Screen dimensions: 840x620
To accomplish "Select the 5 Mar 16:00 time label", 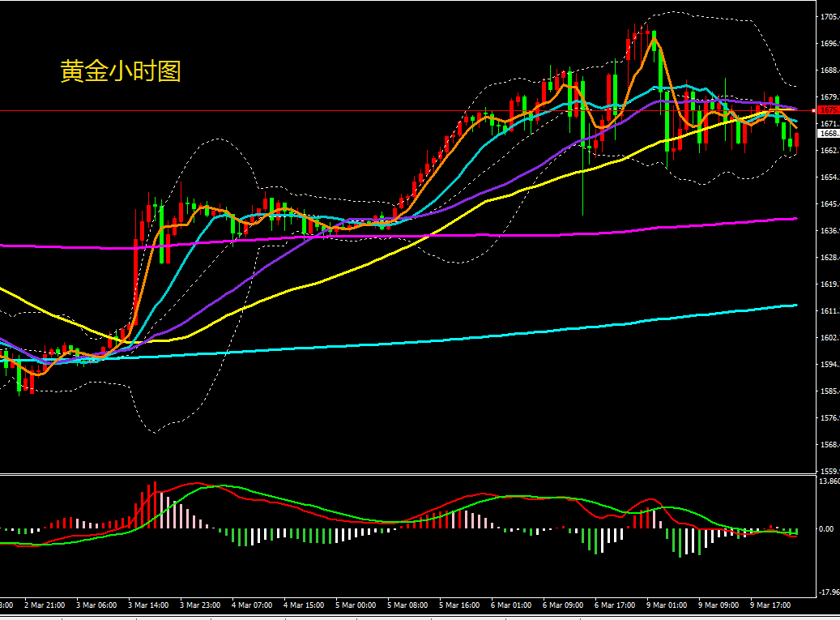I will tap(459, 605).
